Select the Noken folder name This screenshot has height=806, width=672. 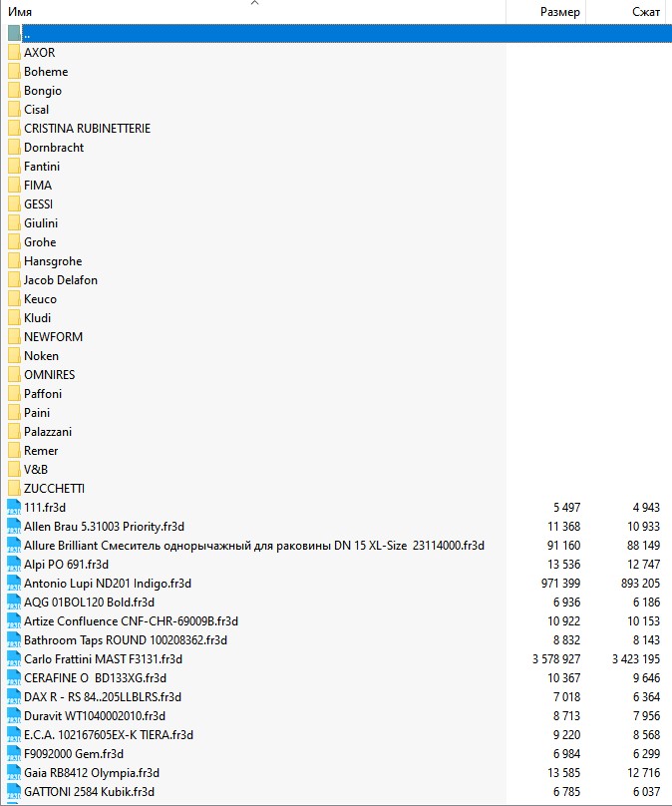point(41,356)
